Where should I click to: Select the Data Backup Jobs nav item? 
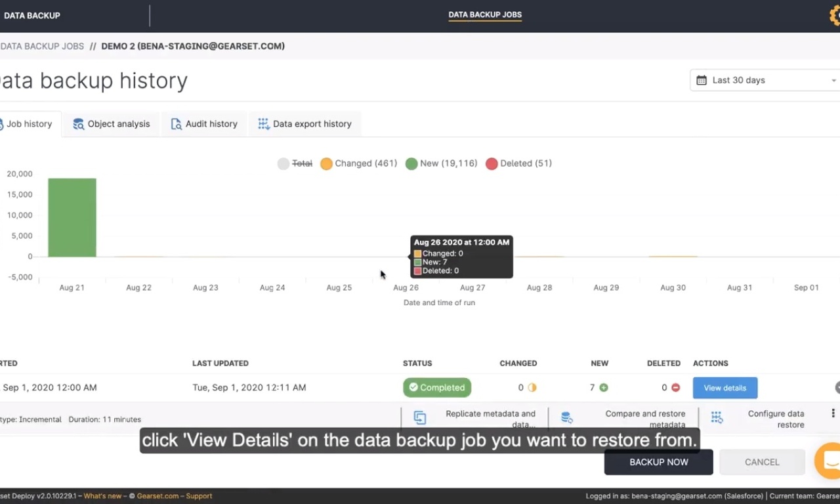tap(485, 14)
